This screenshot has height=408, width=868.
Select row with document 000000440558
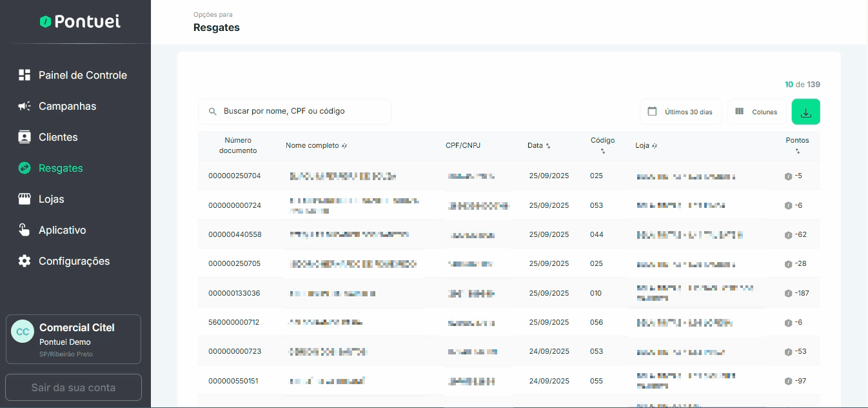coord(235,234)
